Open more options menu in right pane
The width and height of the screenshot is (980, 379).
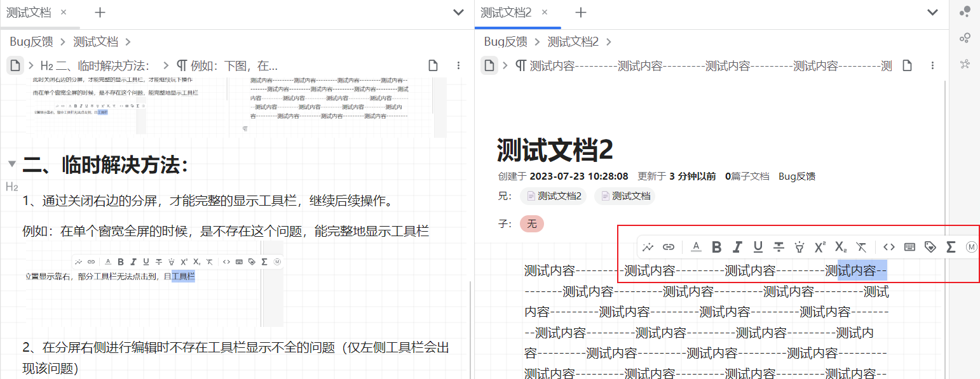tap(933, 65)
